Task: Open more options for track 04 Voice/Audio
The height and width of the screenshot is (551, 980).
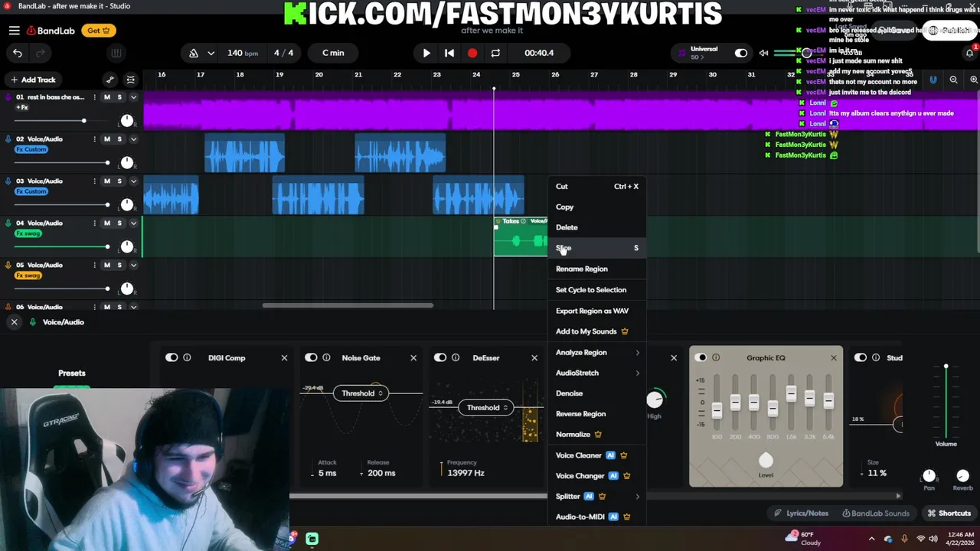Action: (95, 223)
